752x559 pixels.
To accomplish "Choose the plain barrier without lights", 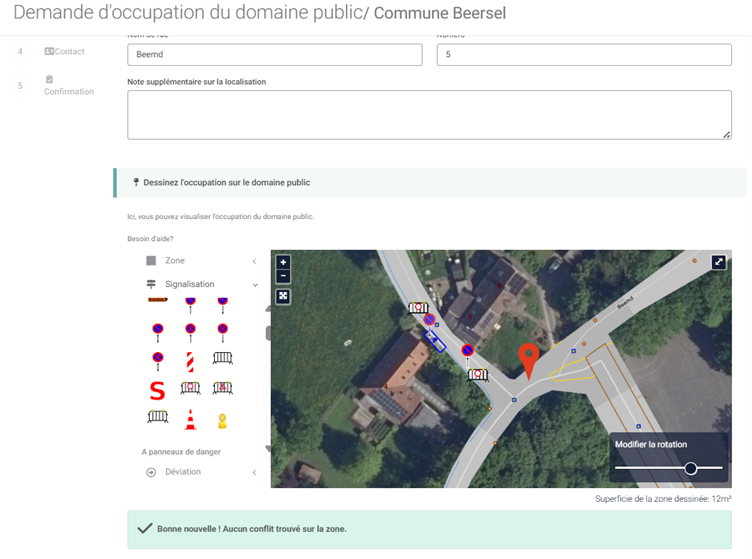I will pyautogui.click(x=223, y=358).
